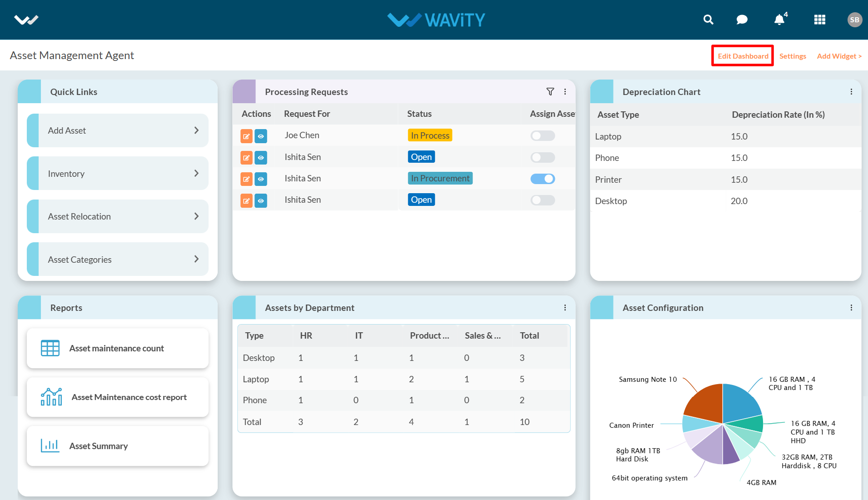Open Asset maintenance count report
This screenshot has width=868, height=500.
(118, 348)
